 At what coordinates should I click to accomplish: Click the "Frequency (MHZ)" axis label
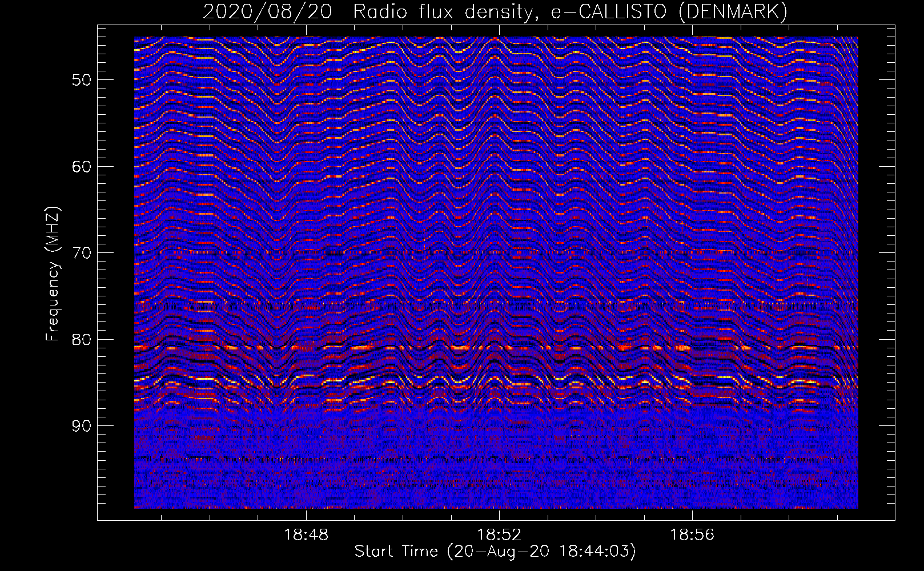[x=53, y=274]
